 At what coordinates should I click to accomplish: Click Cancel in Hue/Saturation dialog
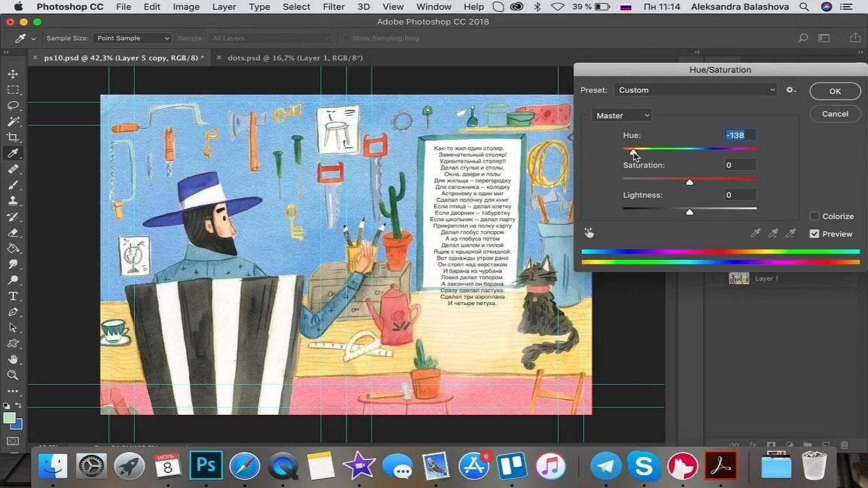(835, 114)
